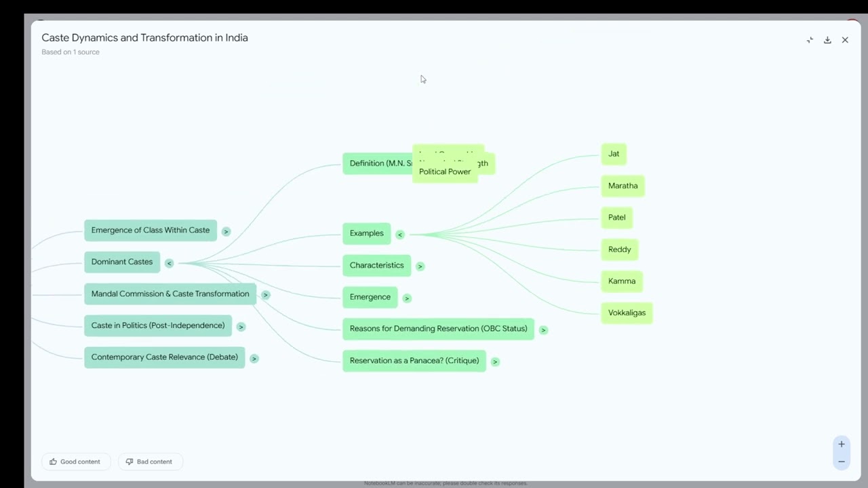This screenshot has width=868, height=488.
Task: Select Contemporary Caste Relevance (Debate) node
Action: click(165, 357)
